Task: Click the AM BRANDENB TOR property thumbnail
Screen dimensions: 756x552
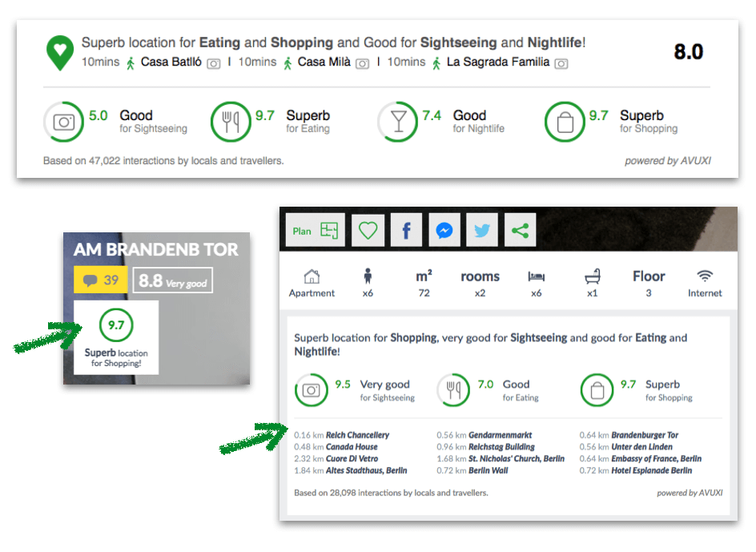Action: click(157, 308)
